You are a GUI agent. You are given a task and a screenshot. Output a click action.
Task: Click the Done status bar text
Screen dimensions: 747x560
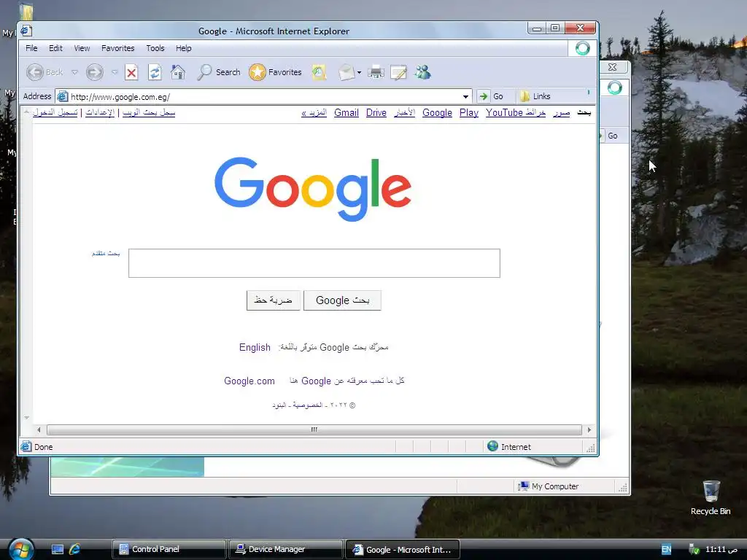(x=43, y=447)
